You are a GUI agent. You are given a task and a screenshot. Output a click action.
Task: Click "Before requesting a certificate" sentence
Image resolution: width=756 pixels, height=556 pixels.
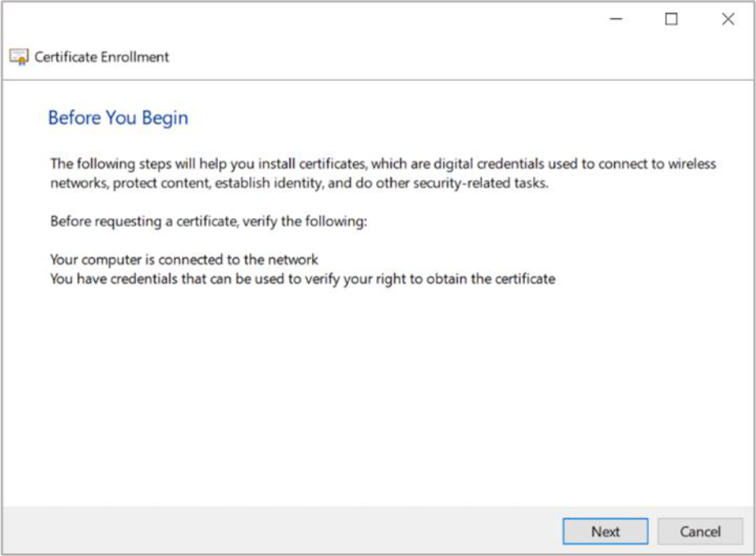209,221
